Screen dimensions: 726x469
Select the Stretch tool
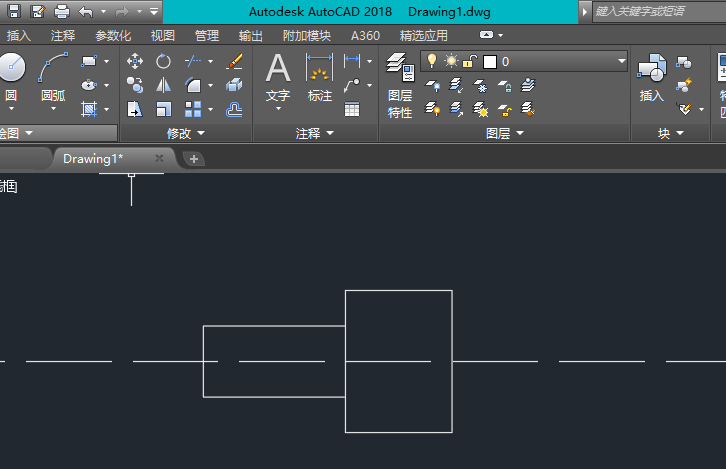[135, 109]
